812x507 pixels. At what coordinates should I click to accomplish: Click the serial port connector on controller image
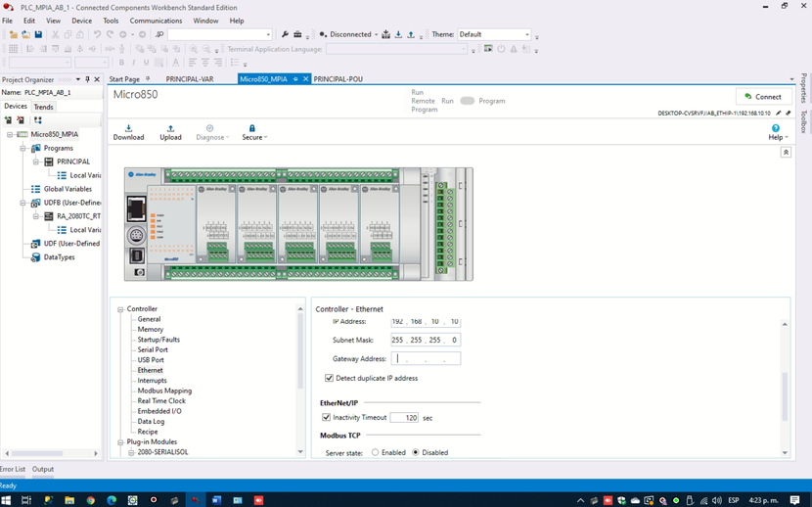coord(136,236)
